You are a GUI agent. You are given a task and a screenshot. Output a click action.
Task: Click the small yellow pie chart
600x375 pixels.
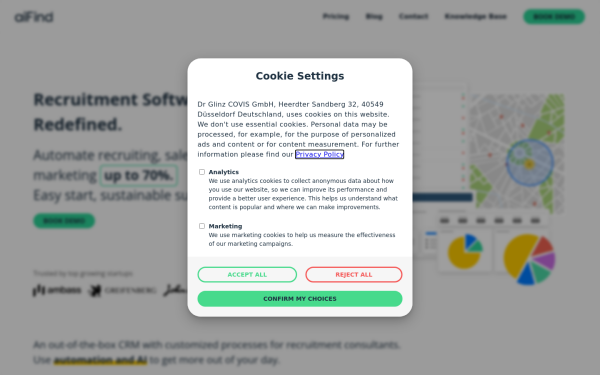coord(465,251)
